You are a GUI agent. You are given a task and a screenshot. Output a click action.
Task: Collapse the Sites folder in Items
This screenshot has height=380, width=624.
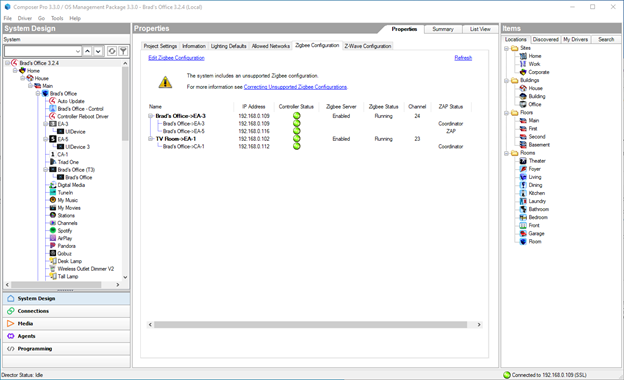tap(507, 48)
